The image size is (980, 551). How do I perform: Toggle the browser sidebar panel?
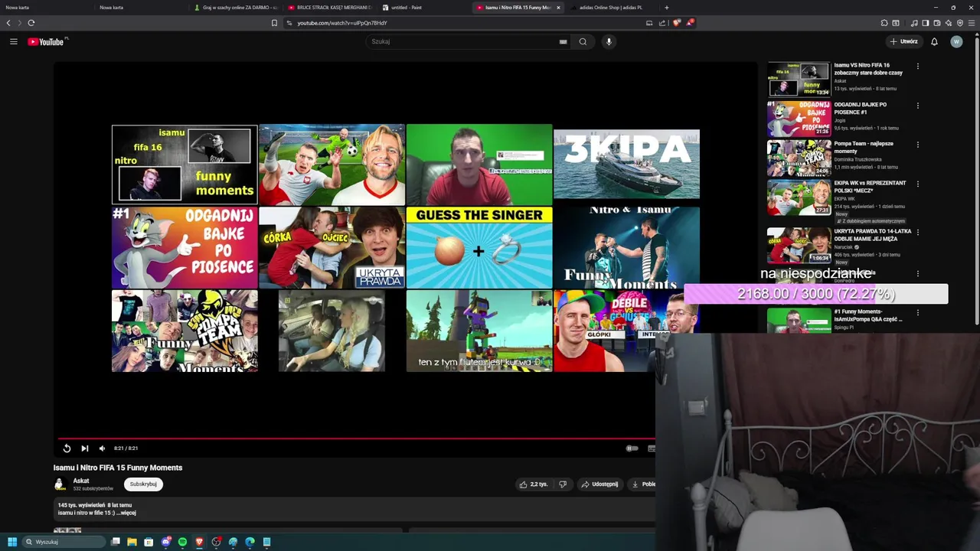(926, 23)
